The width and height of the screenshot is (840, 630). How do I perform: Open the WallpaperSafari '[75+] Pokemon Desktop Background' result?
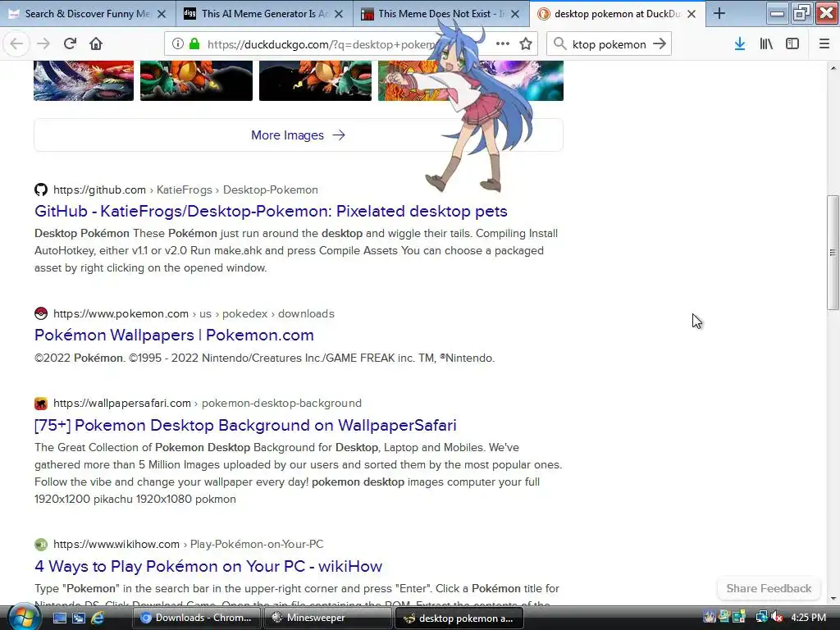coord(245,425)
